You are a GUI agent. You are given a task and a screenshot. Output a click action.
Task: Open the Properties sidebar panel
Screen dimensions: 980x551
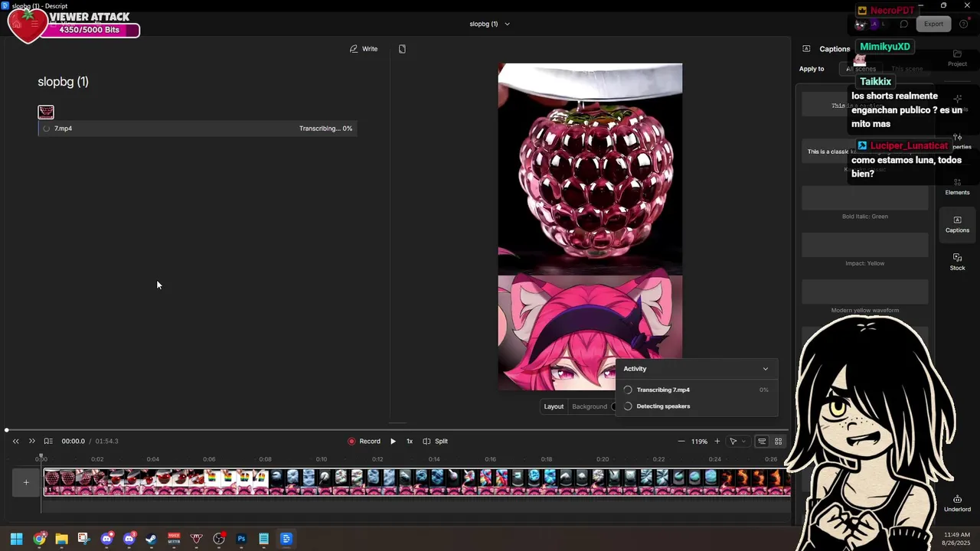(x=957, y=142)
